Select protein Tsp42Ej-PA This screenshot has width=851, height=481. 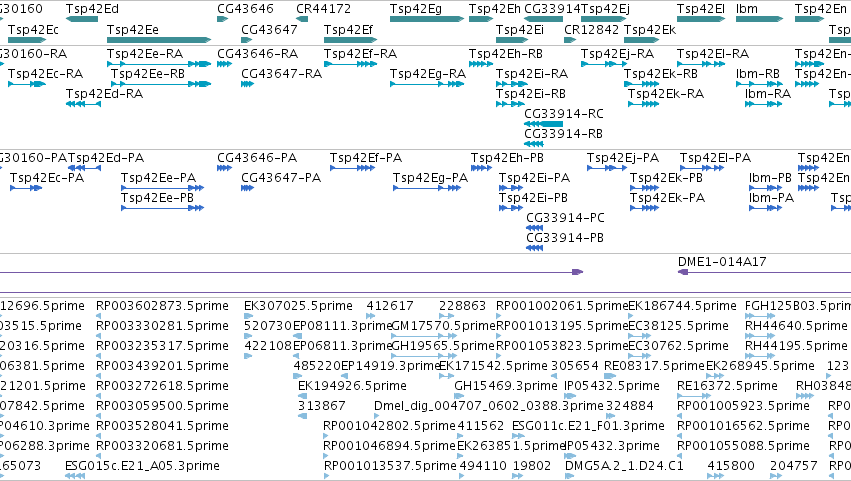[623, 158]
